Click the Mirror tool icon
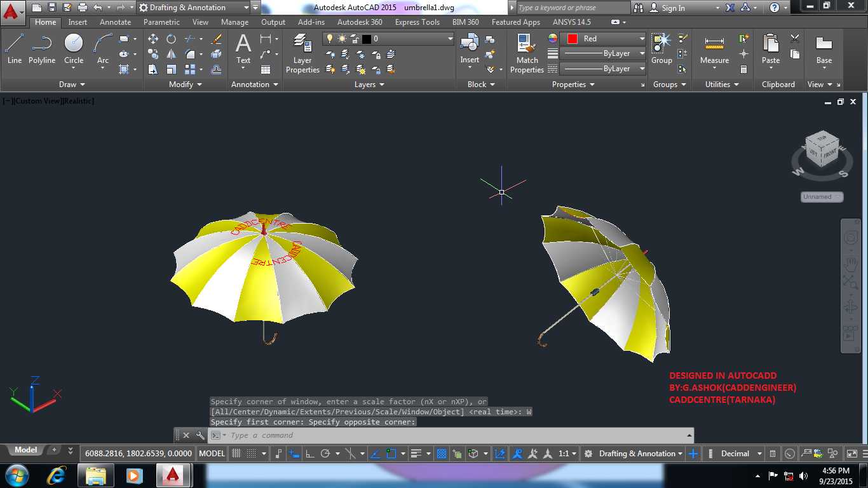 click(171, 54)
